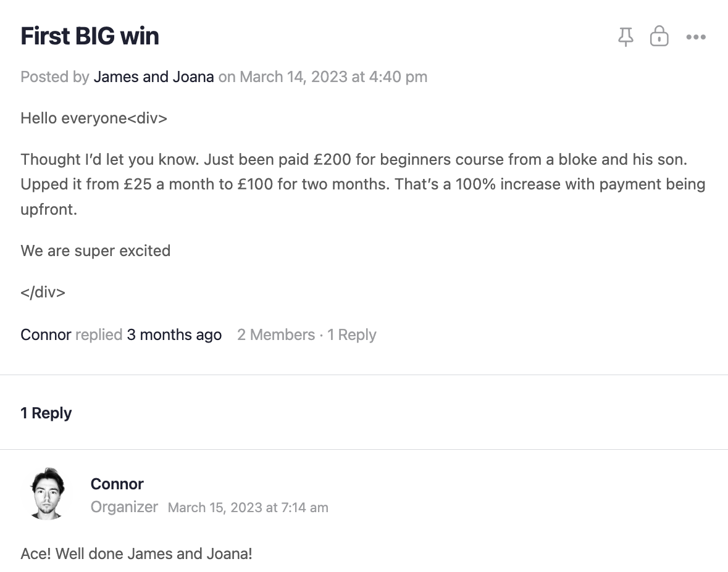Viewport: 728px width, 572px height.
Task: Click the "We are super excited" line
Action: [96, 251]
